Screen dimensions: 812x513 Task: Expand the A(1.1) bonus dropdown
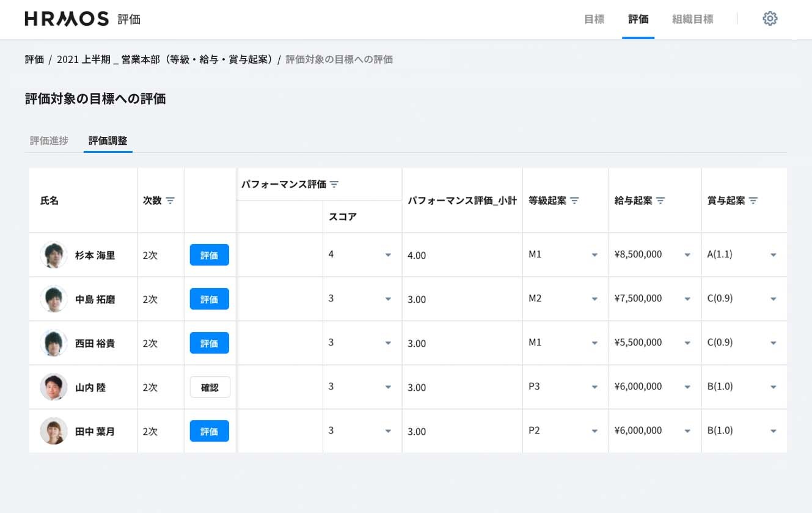773,255
